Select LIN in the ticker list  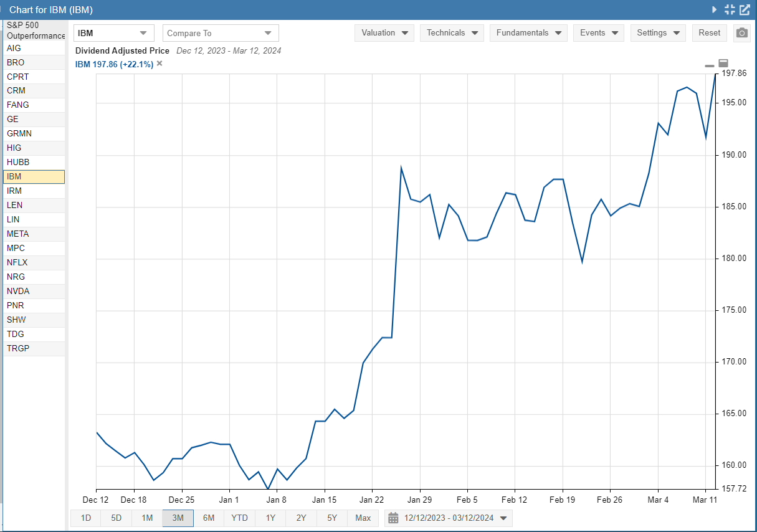tap(34, 220)
